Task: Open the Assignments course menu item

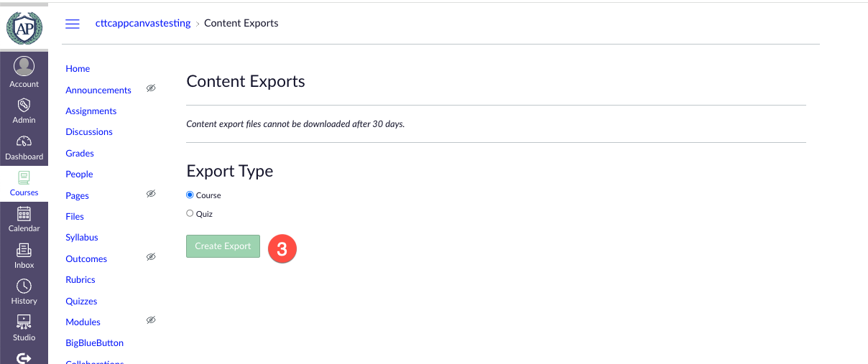Action: click(x=91, y=111)
